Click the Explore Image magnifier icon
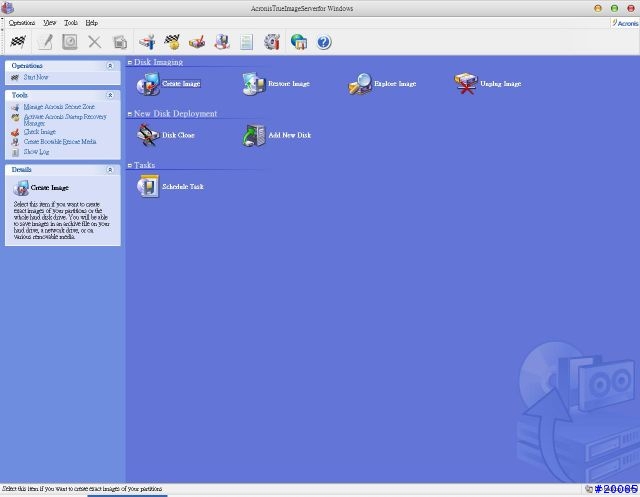640x497 pixels. 360,84
